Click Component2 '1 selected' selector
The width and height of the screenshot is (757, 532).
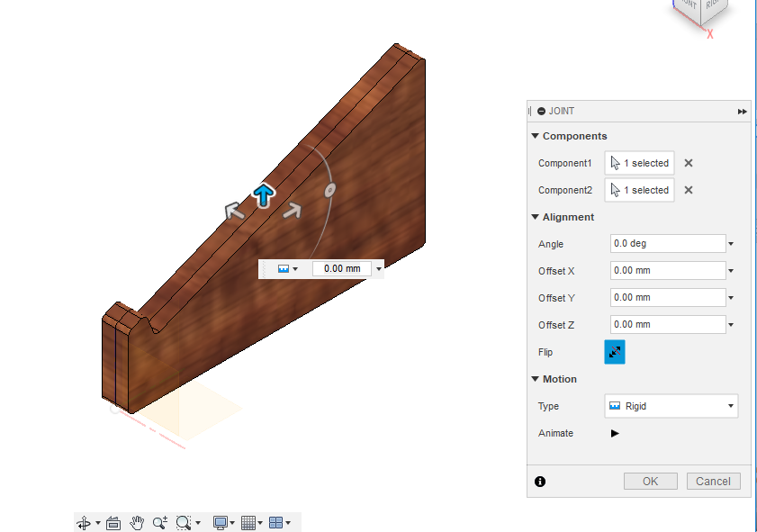[639, 190]
